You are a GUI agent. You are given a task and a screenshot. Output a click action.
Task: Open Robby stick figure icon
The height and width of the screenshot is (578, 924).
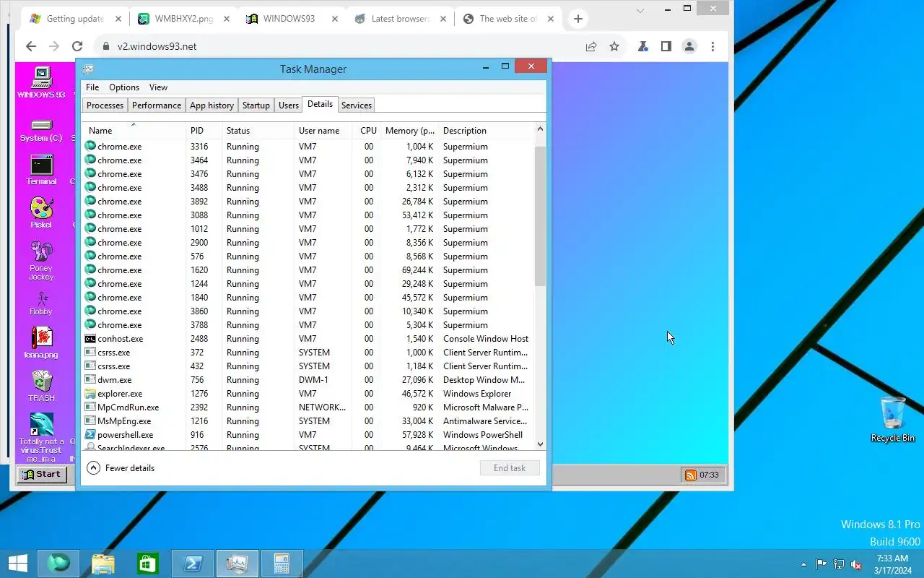41,303
